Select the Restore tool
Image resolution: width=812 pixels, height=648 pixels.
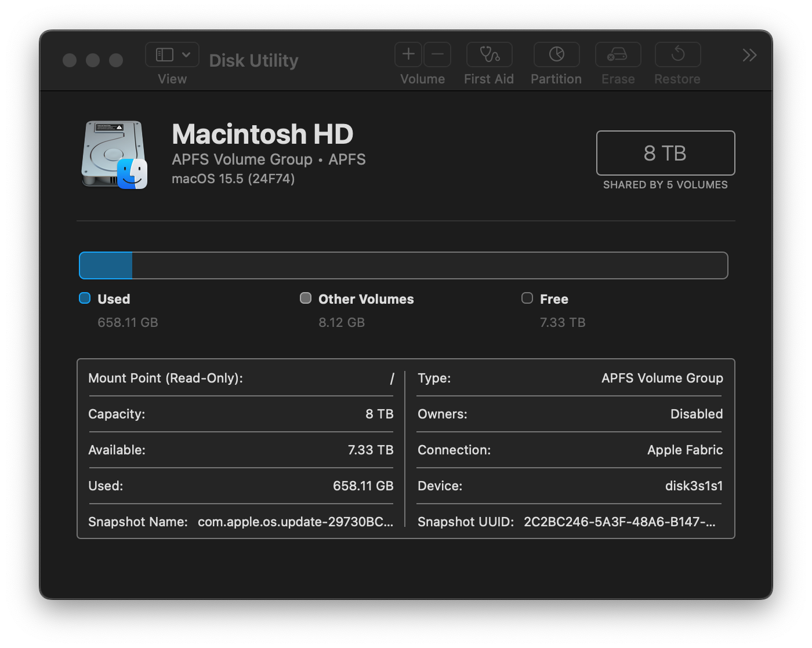tap(677, 54)
